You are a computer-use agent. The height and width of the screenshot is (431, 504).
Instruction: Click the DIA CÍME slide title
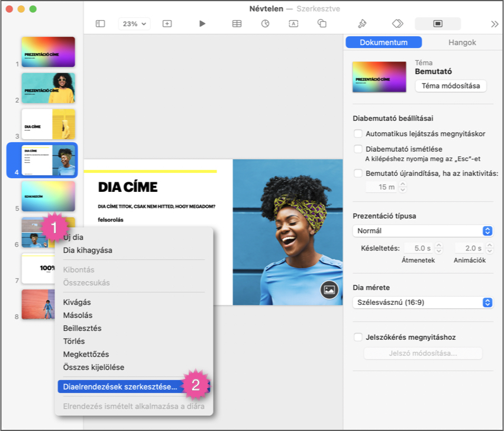coord(128,187)
